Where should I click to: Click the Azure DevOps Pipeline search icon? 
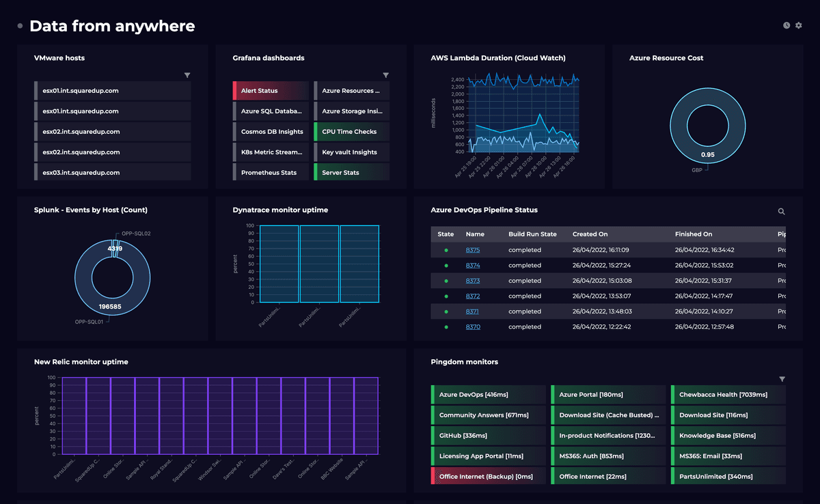(x=782, y=212)
